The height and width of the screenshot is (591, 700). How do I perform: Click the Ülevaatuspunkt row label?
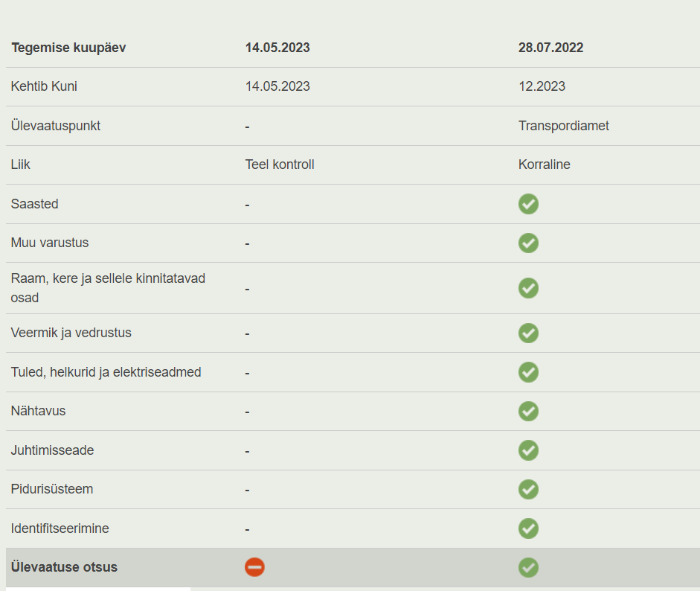[x=56, y=126]
